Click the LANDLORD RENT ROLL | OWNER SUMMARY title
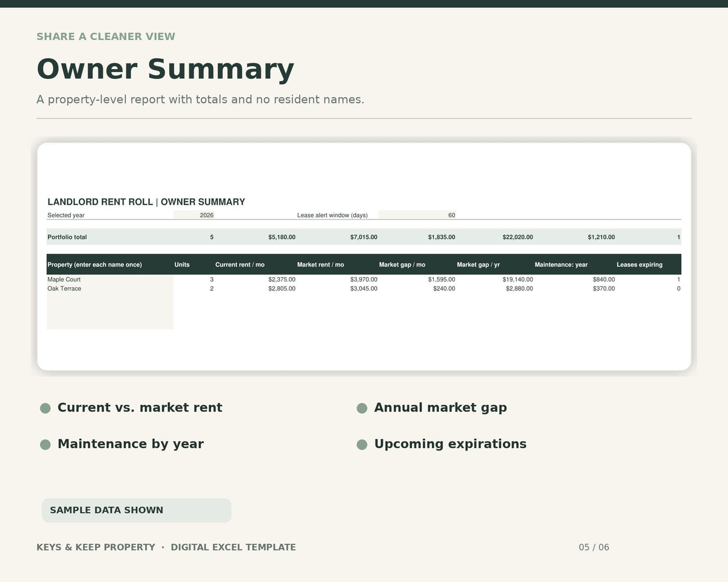Viewport: 728px width, 582px height. pyautogui.click(x=146, y=202)
